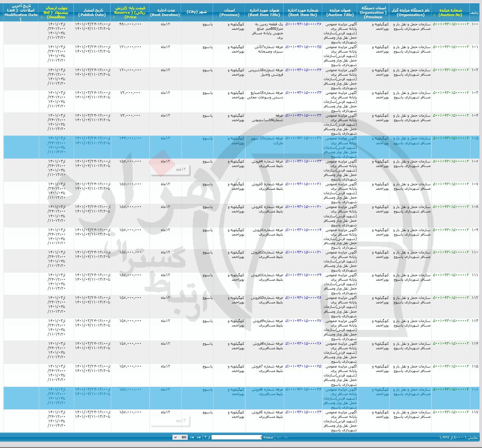Go to the last page of results
This screenshot has height=448, width=482.
[x=192, y=437]
